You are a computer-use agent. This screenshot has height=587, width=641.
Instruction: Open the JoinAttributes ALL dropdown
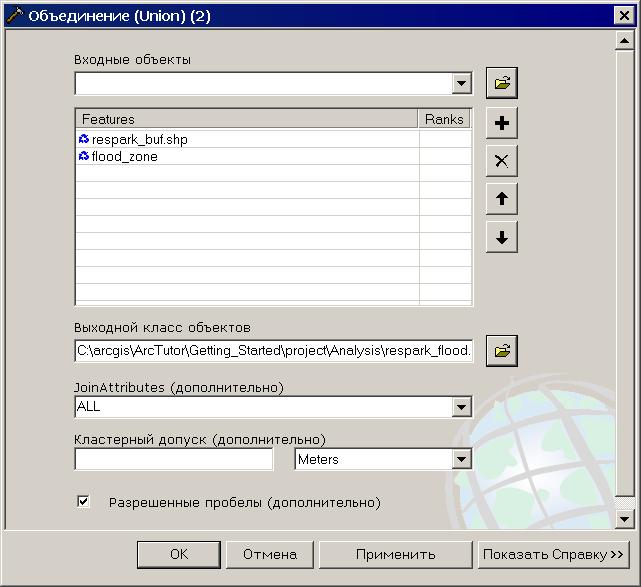point(462,407)
